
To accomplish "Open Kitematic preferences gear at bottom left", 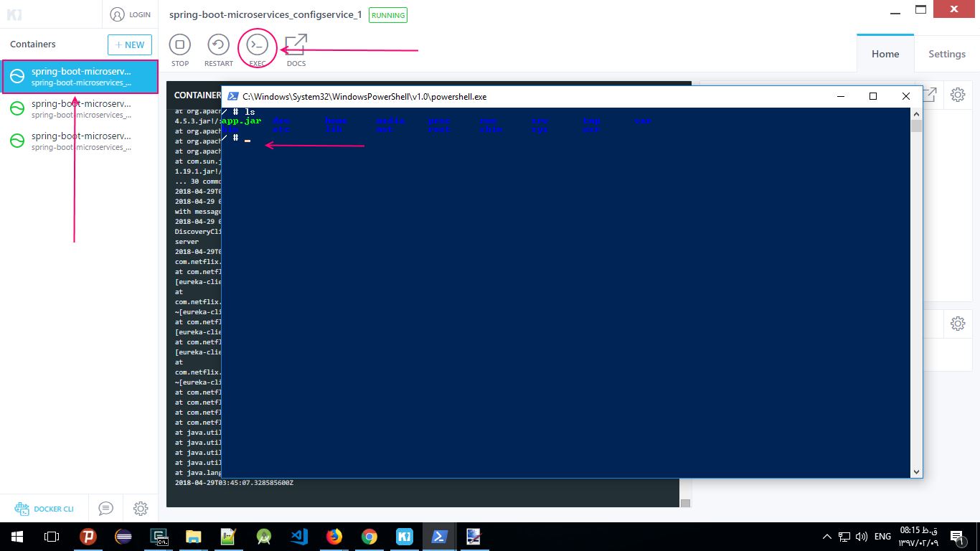I will point(141,509).
